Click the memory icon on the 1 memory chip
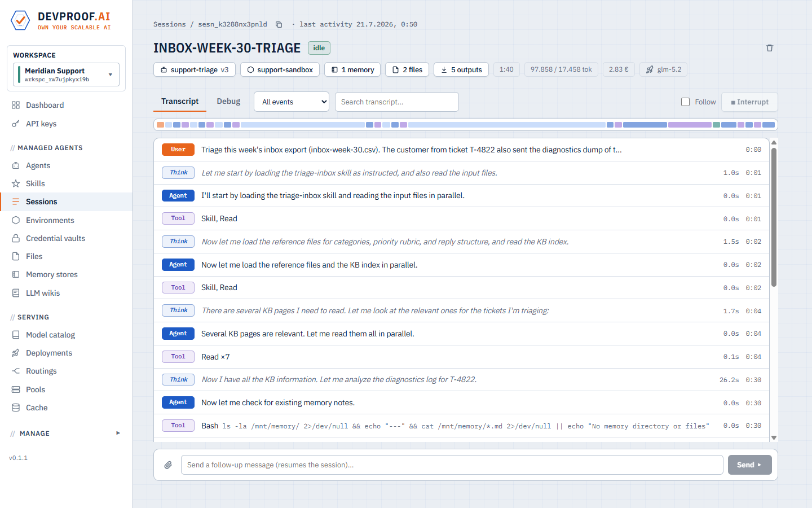The height and width of the screenshot is (508, 812). (x=334, y=69)
